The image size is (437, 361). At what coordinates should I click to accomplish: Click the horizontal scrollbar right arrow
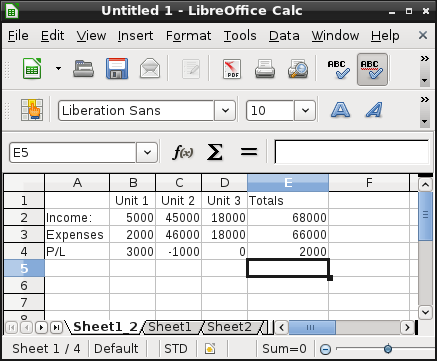407,327
